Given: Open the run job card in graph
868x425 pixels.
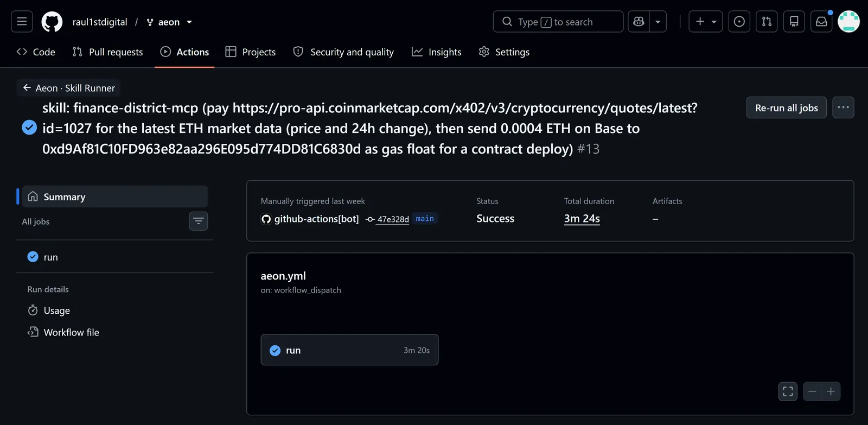Looking at the screenshot, I should pyautogui.click(x=349, y=350).
